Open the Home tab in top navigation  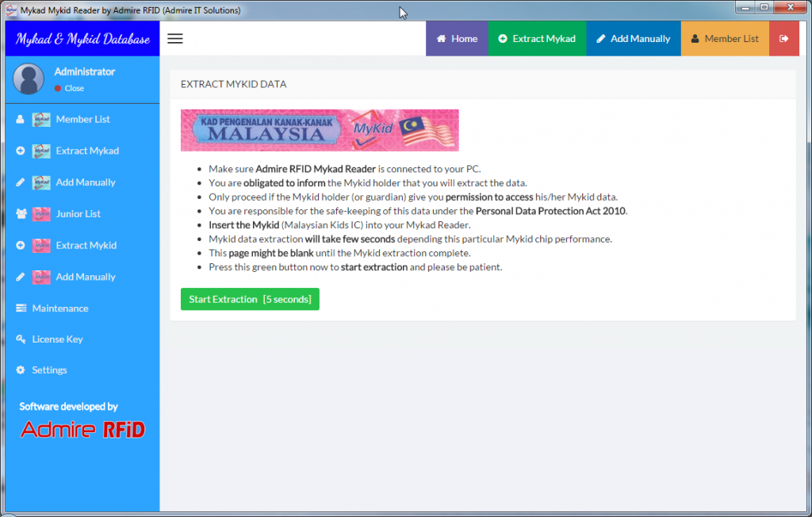tap(457, 39)
